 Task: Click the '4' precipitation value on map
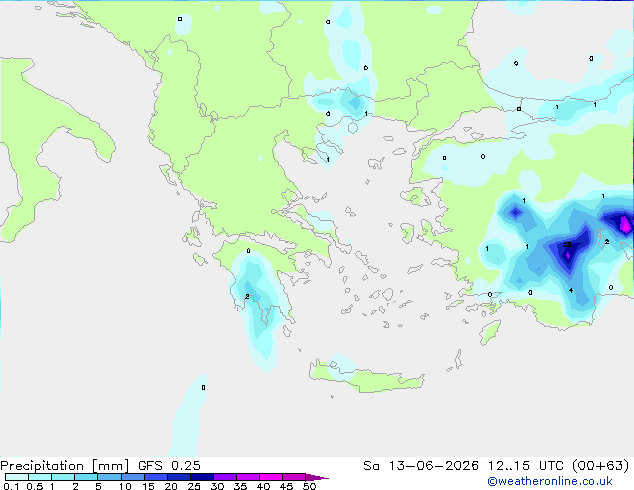coord(571,290)
